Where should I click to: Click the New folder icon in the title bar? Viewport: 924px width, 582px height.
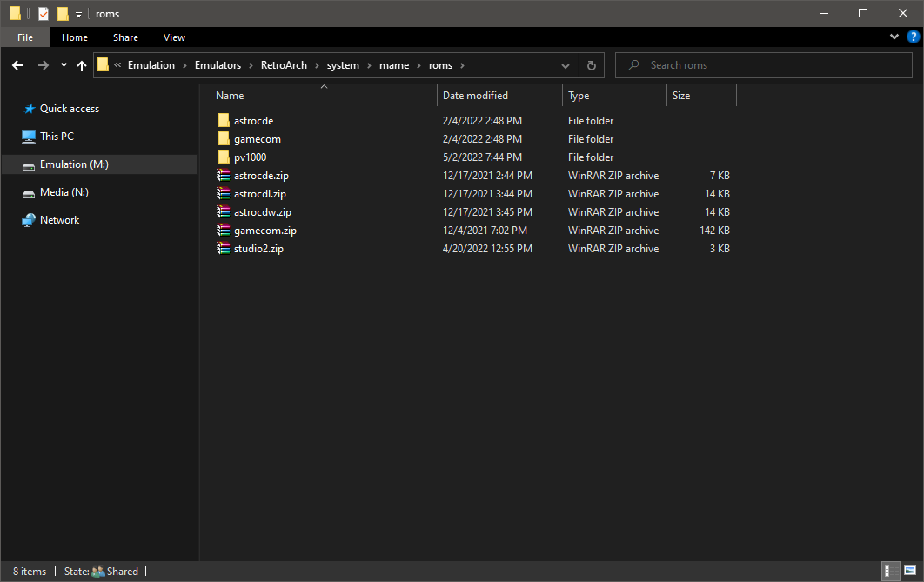(63, 14)
